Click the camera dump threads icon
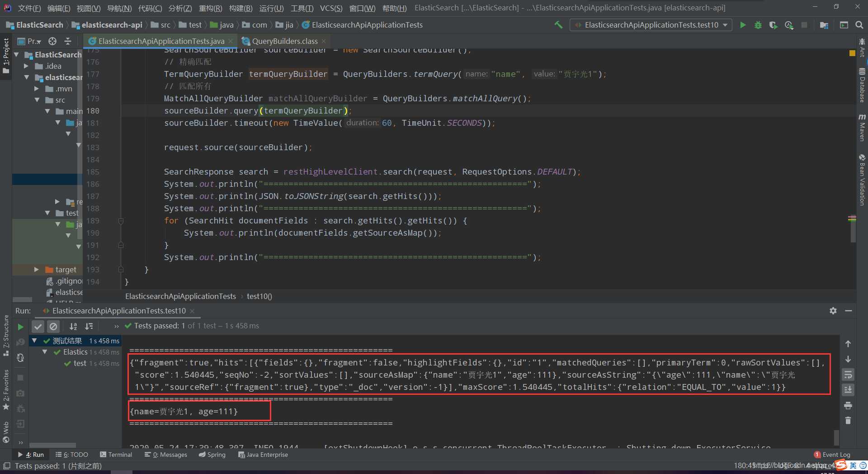The height and width of the screenshot is (474, 868). click(x=20, y=393)
